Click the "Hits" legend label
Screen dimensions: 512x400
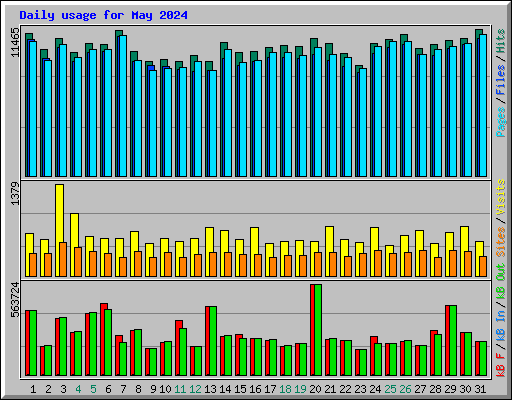(501, 41)
